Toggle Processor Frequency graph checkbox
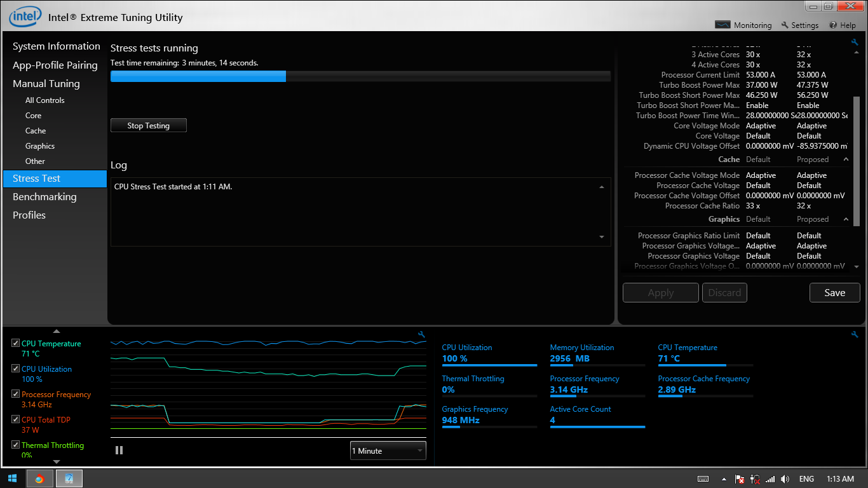This screenshot has height=488, width=868. (15, 394)
